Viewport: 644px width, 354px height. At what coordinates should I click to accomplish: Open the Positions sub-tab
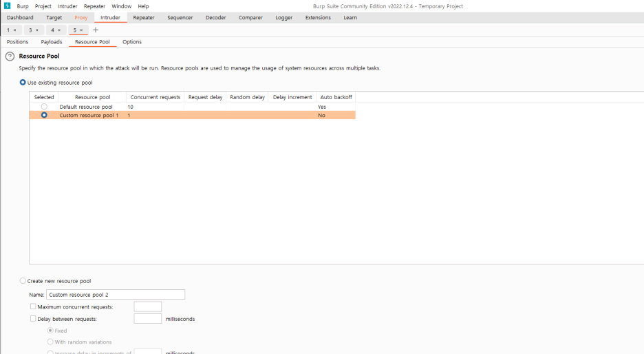(18, 42)
